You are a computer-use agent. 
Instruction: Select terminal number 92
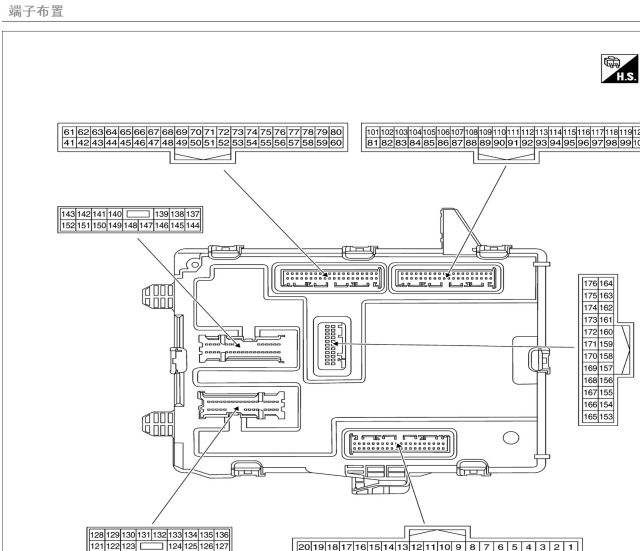(x=527, y=143)
